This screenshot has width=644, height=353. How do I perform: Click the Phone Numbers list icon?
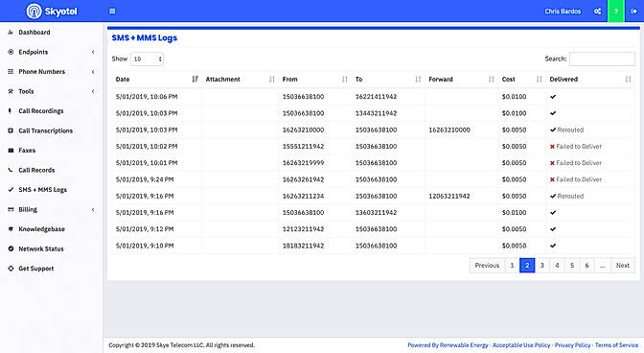pos(11,72)
